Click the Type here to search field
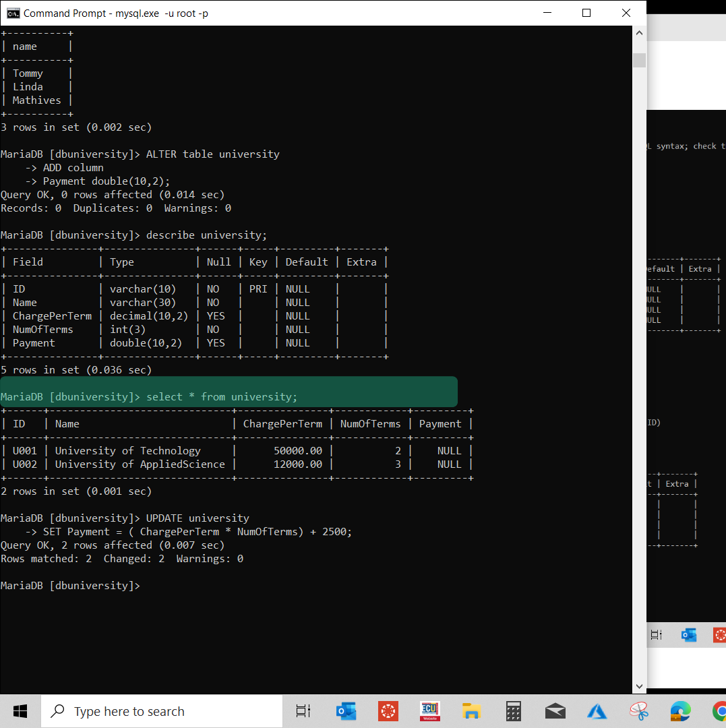The height and width of the screenshot is (728, 726). tap(162, 710)
